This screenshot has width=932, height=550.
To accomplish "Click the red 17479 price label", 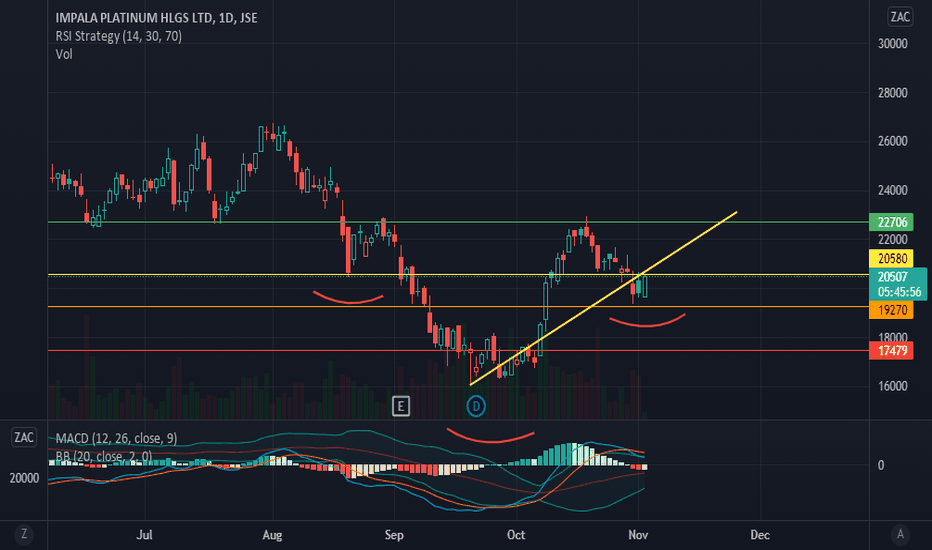I will tap(892, 351).
